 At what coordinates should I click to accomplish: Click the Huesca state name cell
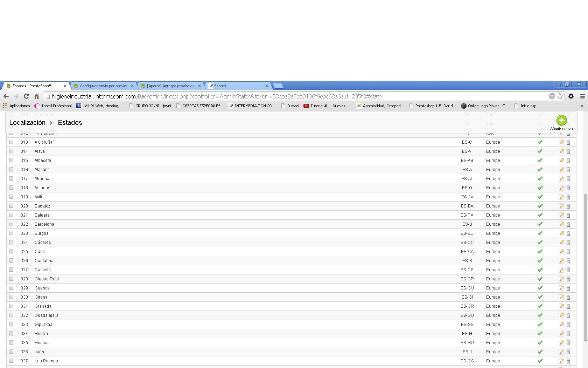pyautogui.click(x=42, y=343)
